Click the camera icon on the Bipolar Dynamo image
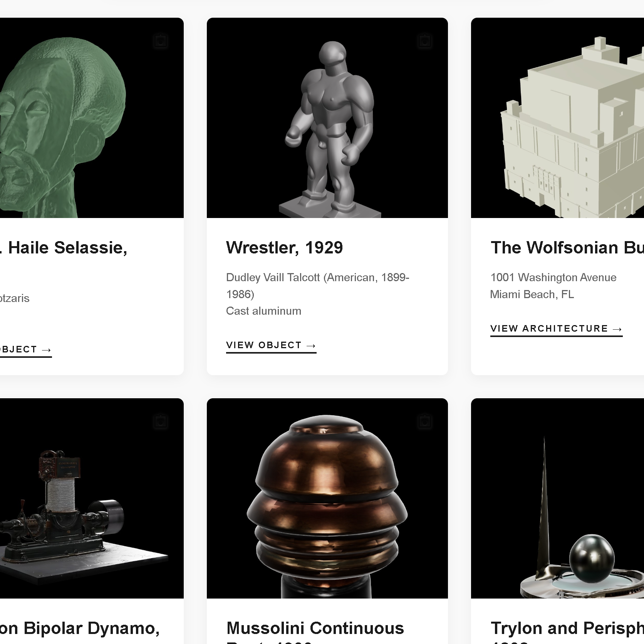Image resolution: width=644 pixels, height=644 pixels. [160, 421]
